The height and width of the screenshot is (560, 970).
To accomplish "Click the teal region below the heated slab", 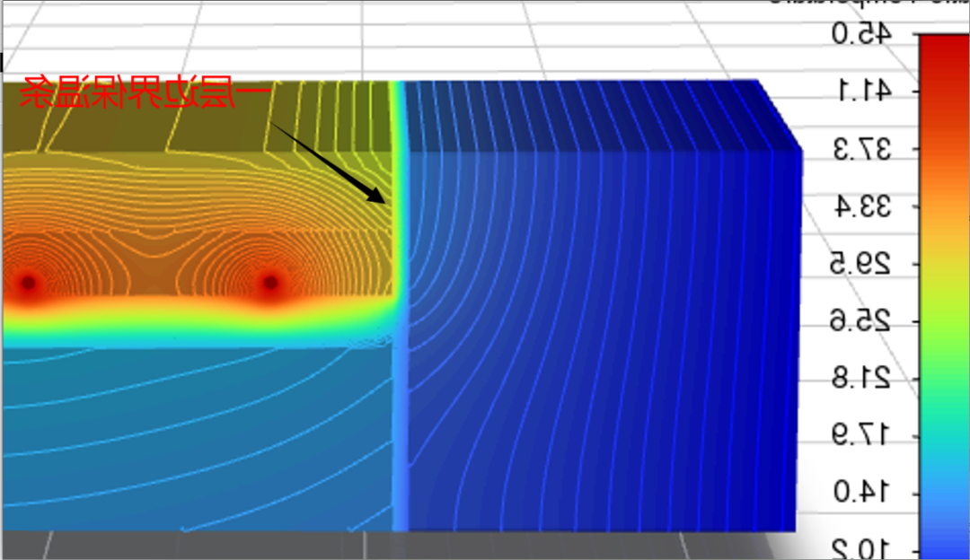I will [198, 431].
